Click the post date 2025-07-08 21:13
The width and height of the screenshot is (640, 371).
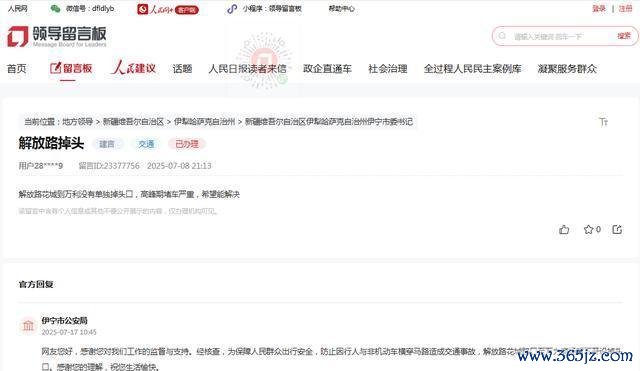(179, 166)
